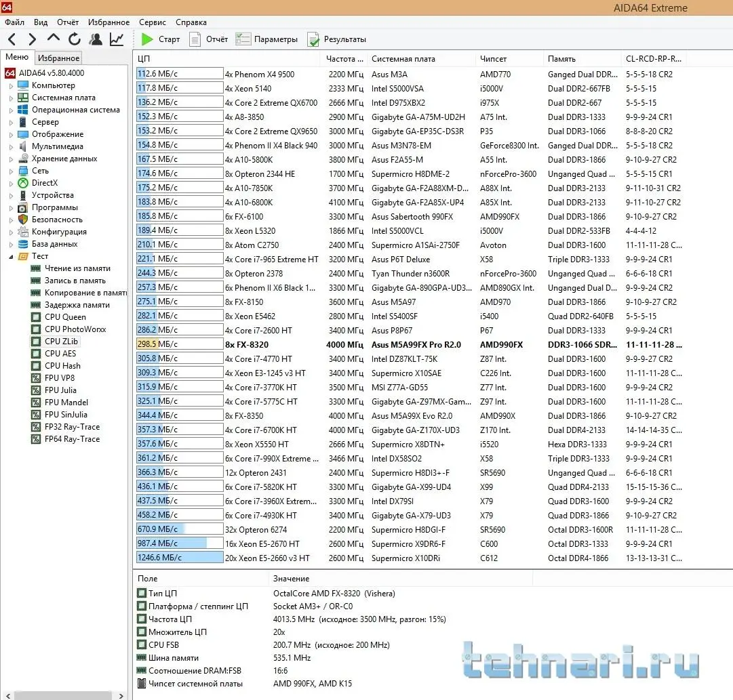Viewport: 733px width, 700px height.
Task: Select the AIDA64 v5.80.4000 root icon
Action: click(9, 73)
